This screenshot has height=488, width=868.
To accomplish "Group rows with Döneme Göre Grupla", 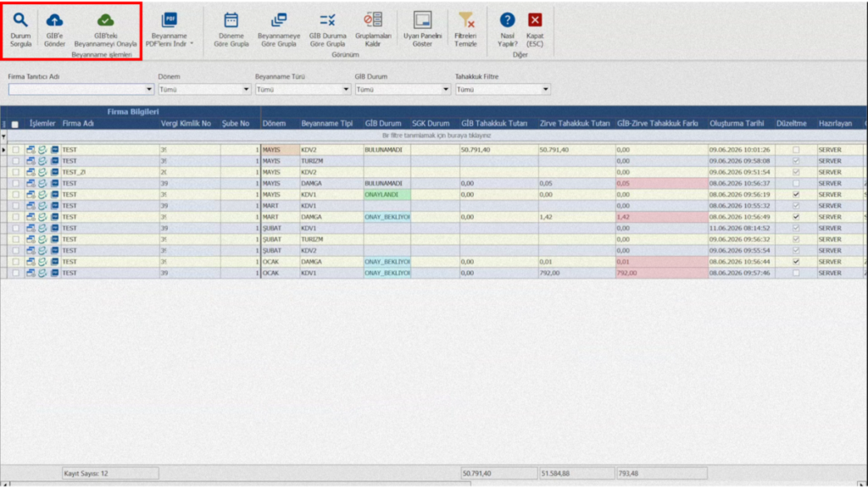I will (x=231, y=30).
